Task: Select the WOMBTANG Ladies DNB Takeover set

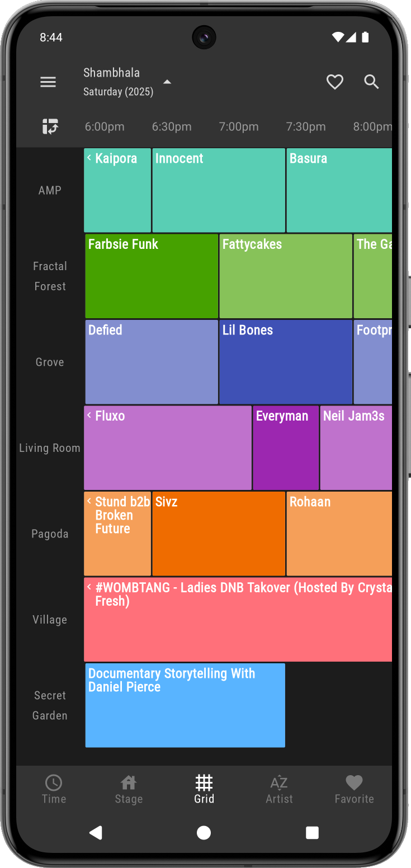Action: point(238,619)
